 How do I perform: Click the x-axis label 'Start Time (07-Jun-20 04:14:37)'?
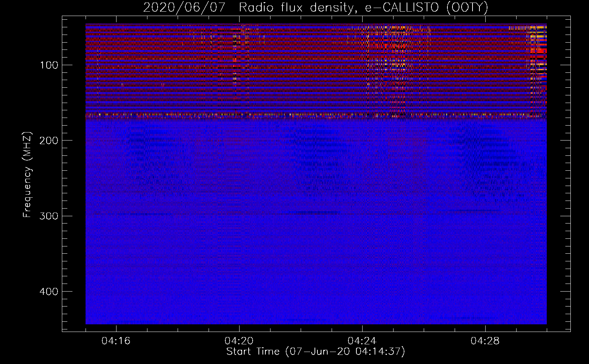(x=316, y=352)
